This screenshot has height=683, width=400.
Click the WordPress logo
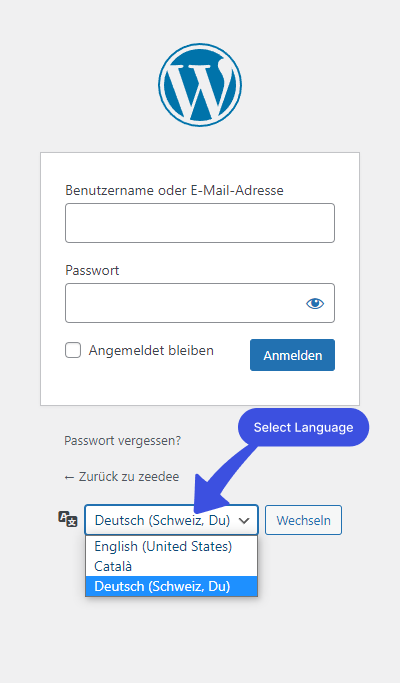click(x=200, y=85)
